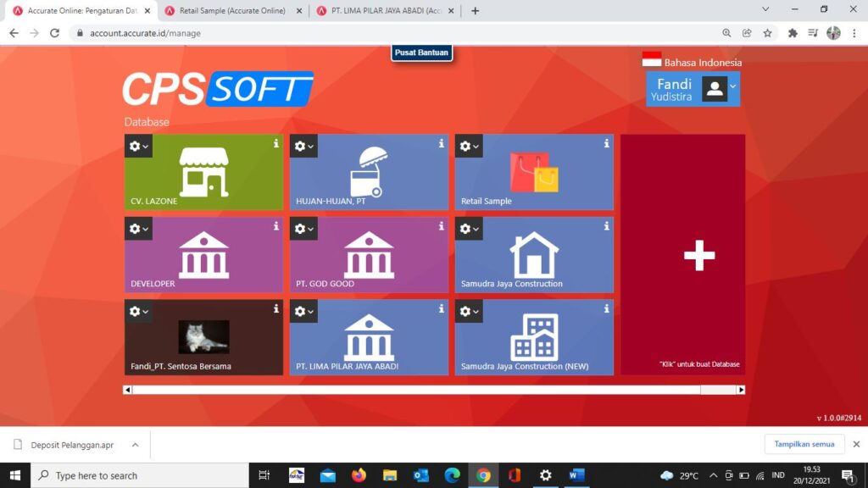Show info for Fandi_PT. Sentosa Bersama database
This screenshot has height=488, width=868.
pyautogui.click(x=275, y=308)
